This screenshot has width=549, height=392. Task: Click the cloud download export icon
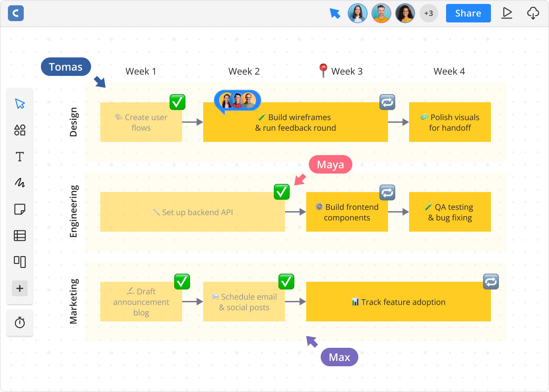(x=533, y=13)
